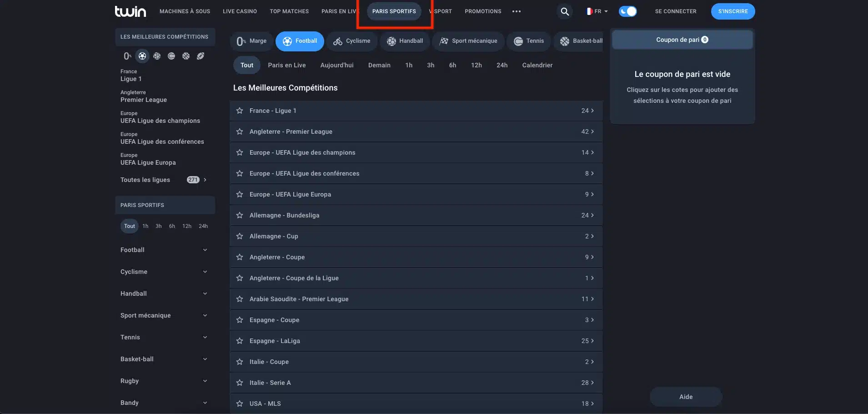Favorite France - Ligue 1 with star
Screen dimensions: 868x414
(x=240, y=111)
